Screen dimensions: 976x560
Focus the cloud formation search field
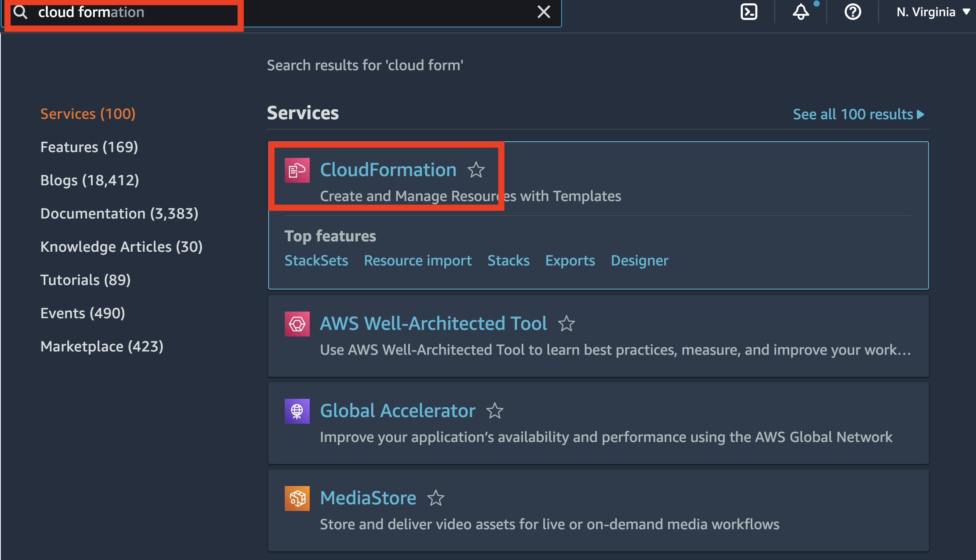pyautogui.click(x=283, y=12)
